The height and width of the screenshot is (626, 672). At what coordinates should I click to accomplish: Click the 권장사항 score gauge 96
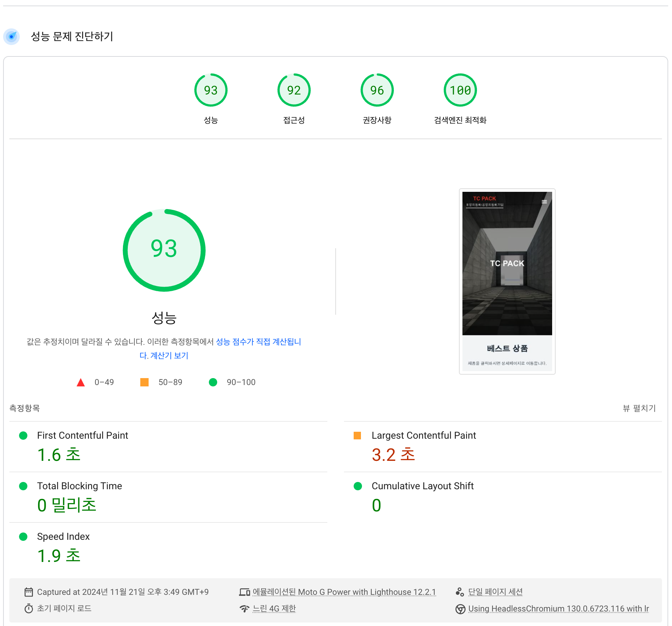377,90
